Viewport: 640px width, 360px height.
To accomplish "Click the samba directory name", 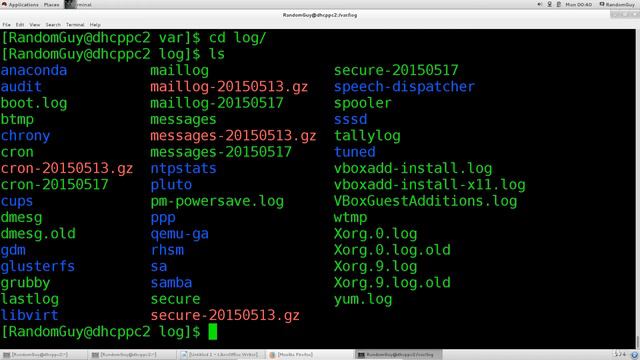I will tap(171, 283).
